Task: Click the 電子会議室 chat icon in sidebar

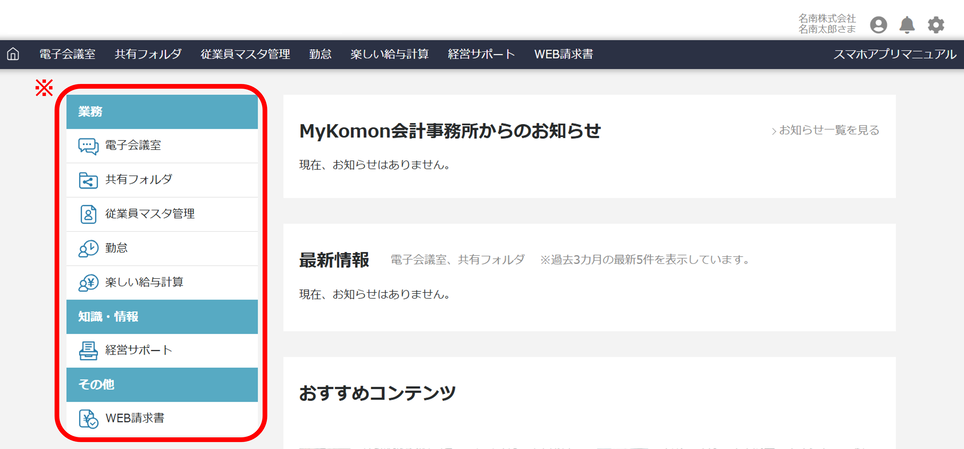Action: click(x=88, y=146)
